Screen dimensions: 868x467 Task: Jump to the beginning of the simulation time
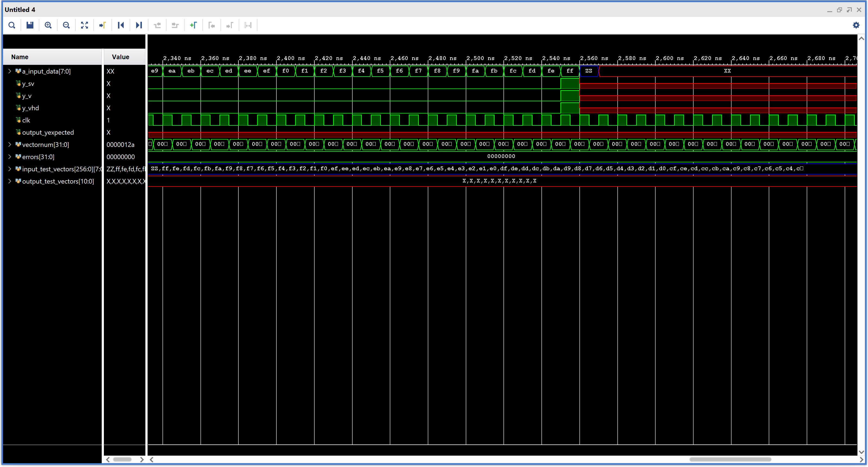[x=121, y=25]
